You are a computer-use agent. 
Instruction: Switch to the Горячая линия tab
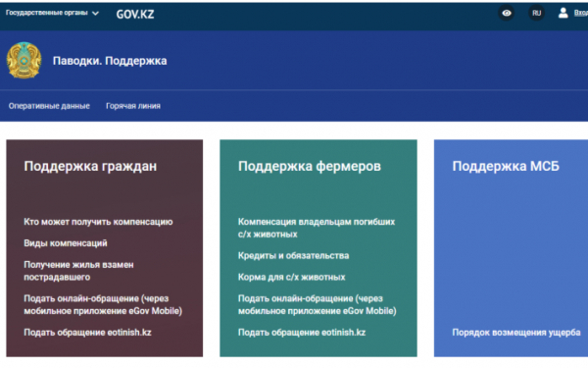pyautogui.click(x=133, y=106)
